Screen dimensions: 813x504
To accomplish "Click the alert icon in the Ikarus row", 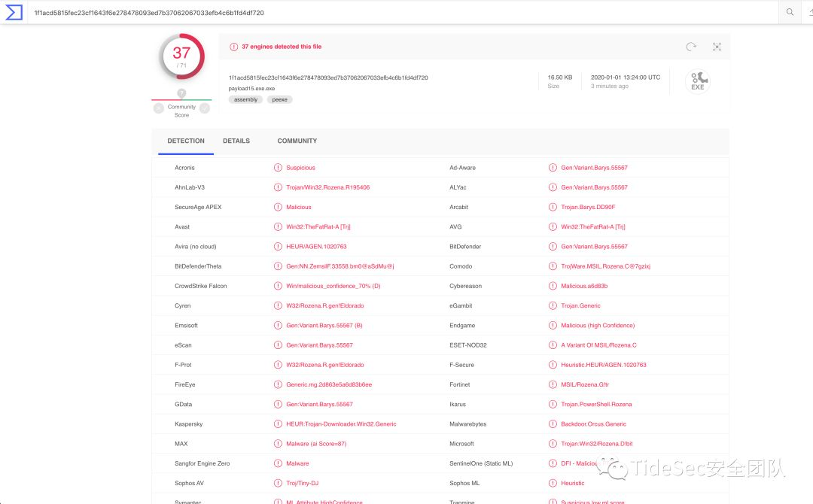I will coord(553,405).
